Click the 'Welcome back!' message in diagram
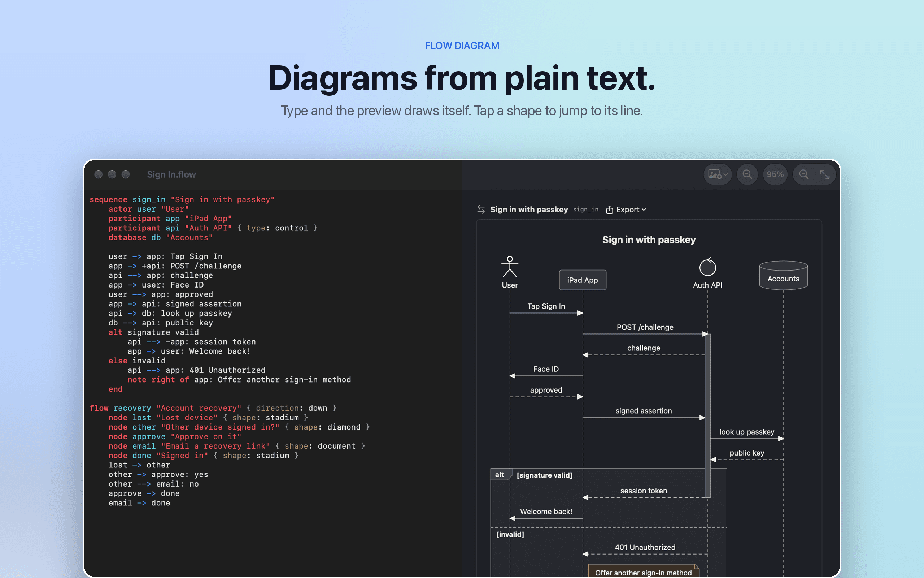This screenshot has width=924, height=578. pyautogui.click(x=546, y=512)
